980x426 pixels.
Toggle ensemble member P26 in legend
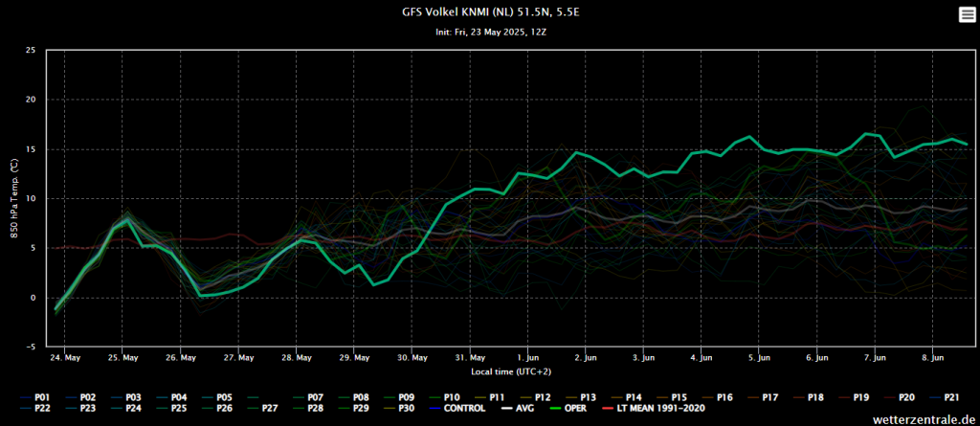pos(217,409)
